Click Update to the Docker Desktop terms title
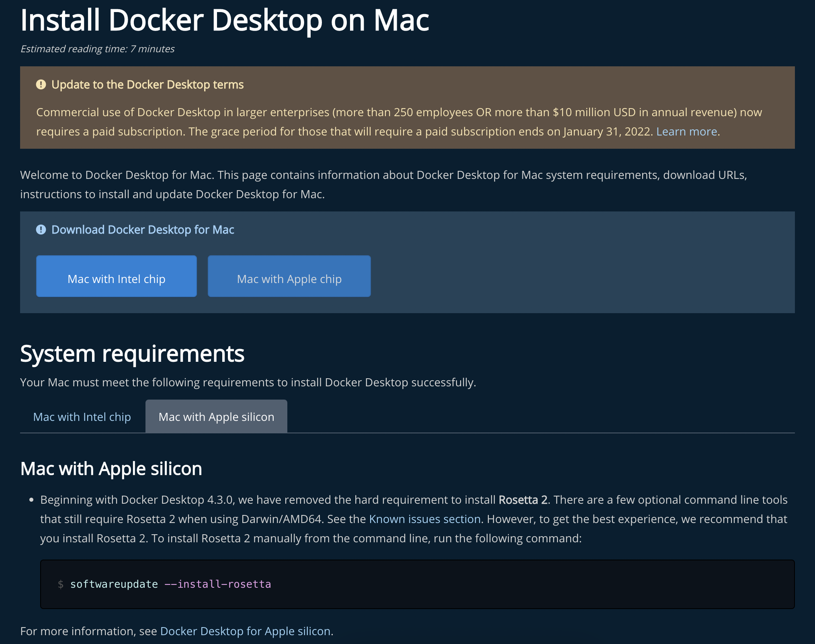This screenshot has width=815, height=644. (147, 84)
